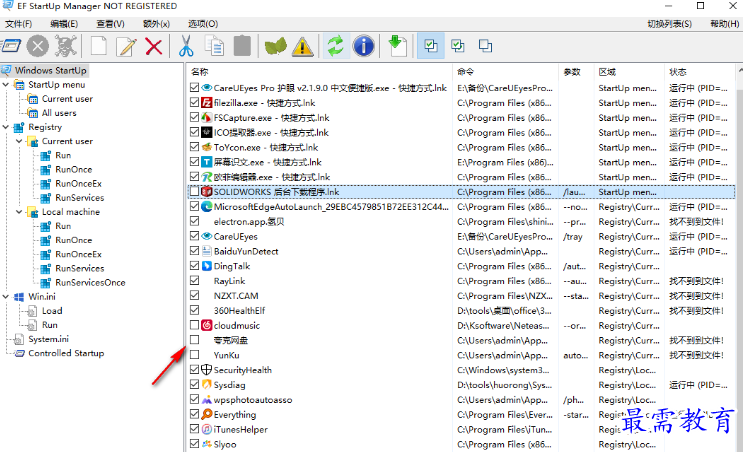Toggle the RayLink checkbox

coord(194,280)
